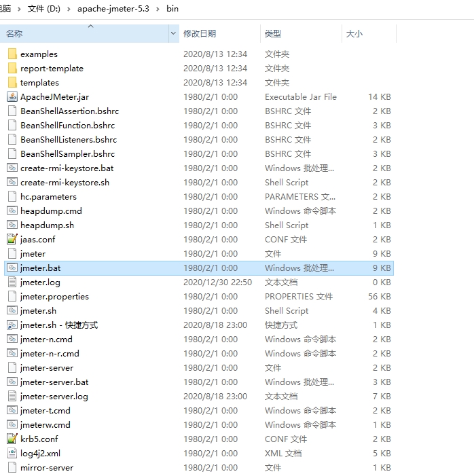Image resolution: width=474 pixels, height=476 pixels.
Task: Select the jmeter.bat file name
Action: [40, 268]
